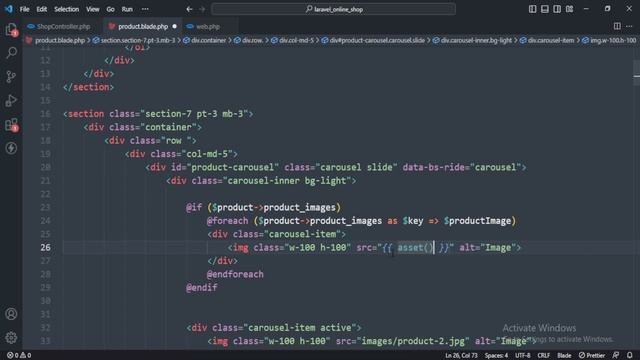Image resolution: width=640 pixels, height=360 pixels.
Task: Open the View menu
Action: [93, 9]
